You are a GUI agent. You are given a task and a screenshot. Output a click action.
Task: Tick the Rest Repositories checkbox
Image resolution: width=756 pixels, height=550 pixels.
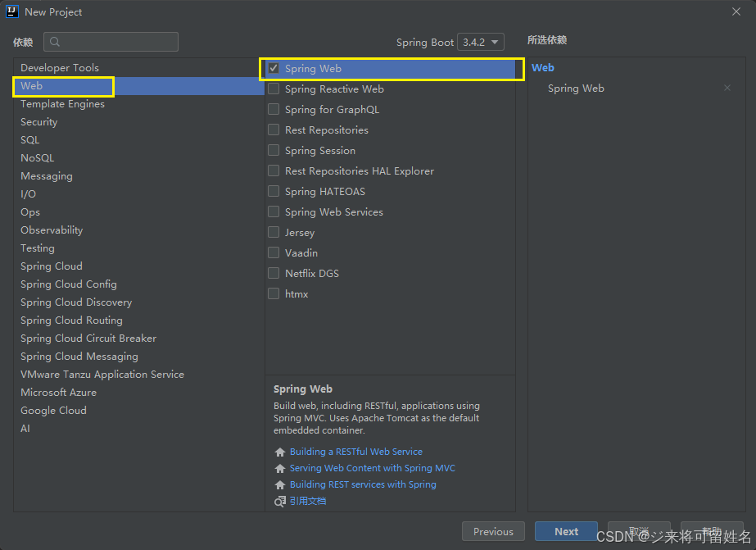(274, 130)
